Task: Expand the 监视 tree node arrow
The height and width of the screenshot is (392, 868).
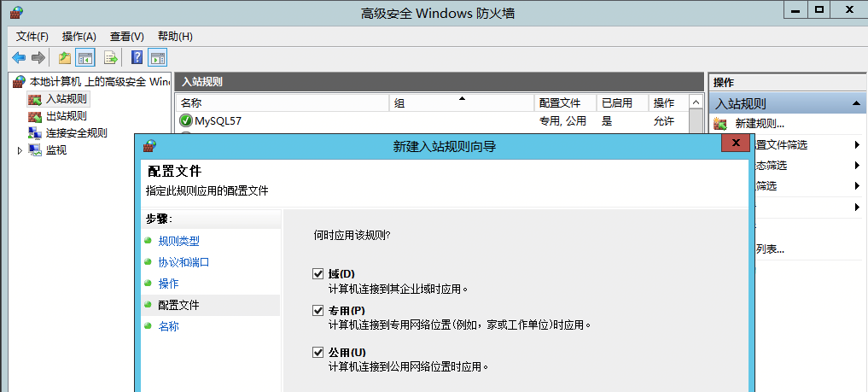Action: (20, 150)
